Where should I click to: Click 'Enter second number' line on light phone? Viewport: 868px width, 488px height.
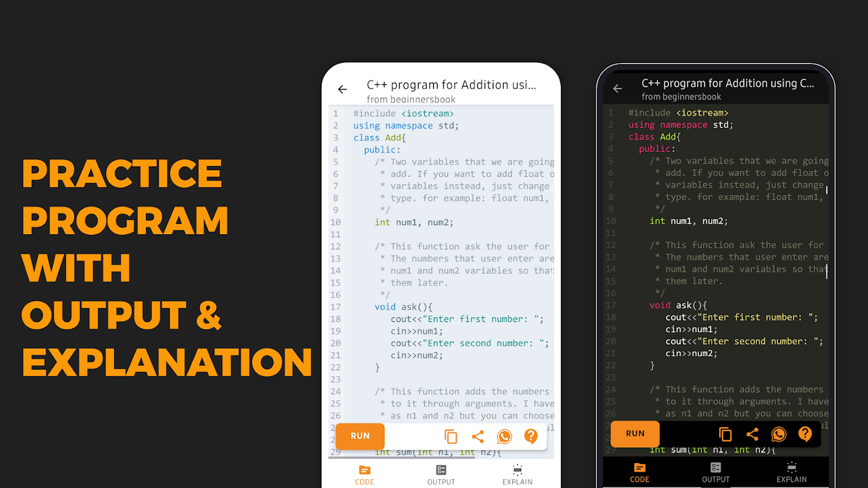[x=470, y=343]
